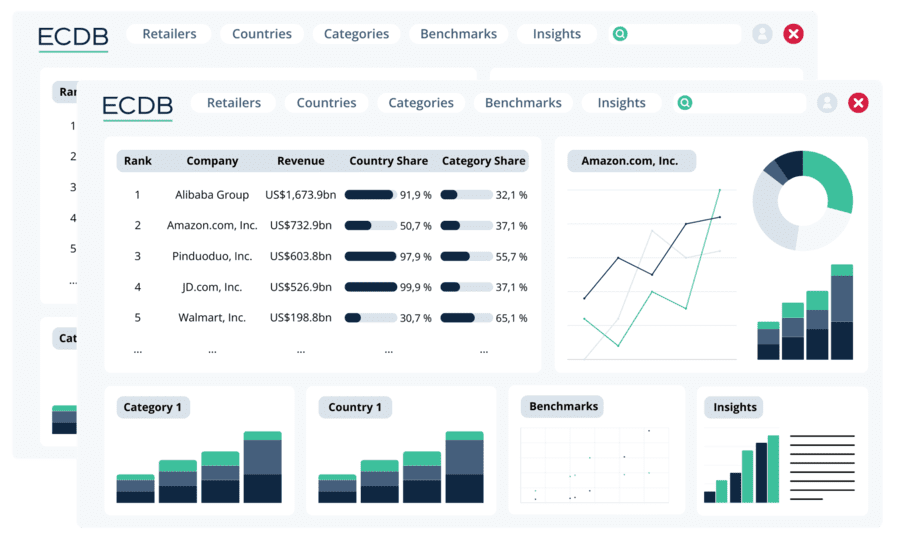This screenshot has width=900, height=539.
Task: Open the Country 1 card label
Action: (x=355, y=407)
